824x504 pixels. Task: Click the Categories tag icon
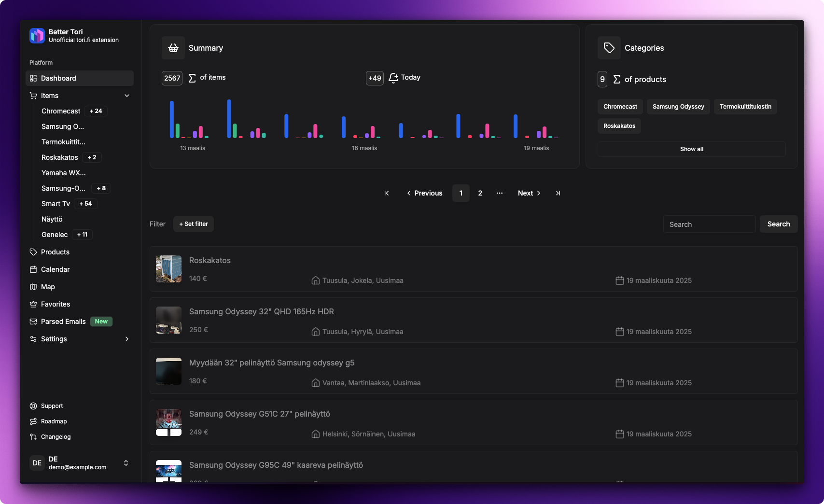pyautogui.click(x=609, y=48)
